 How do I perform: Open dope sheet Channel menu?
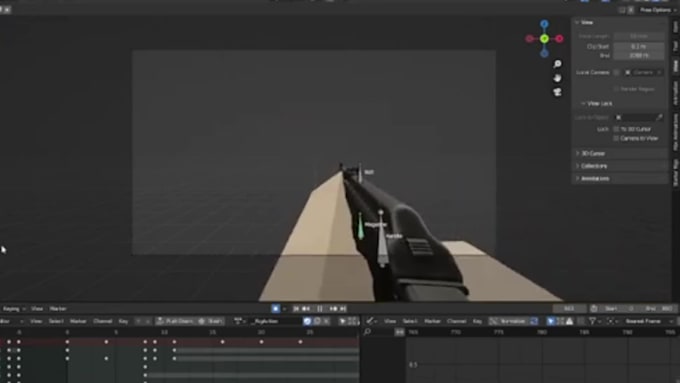tap(103, 321)
